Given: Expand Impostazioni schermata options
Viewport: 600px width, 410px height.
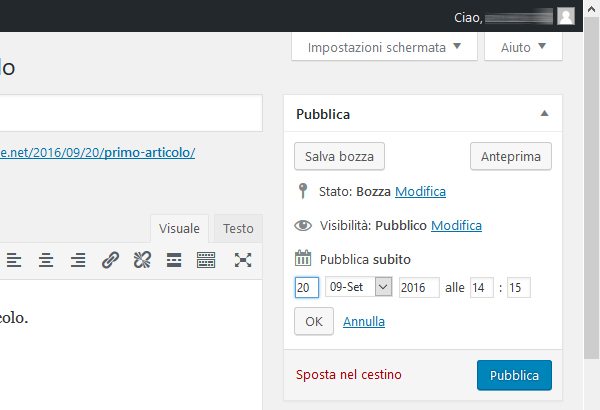Looking at the screenshot, I should [x=384, y=47].
